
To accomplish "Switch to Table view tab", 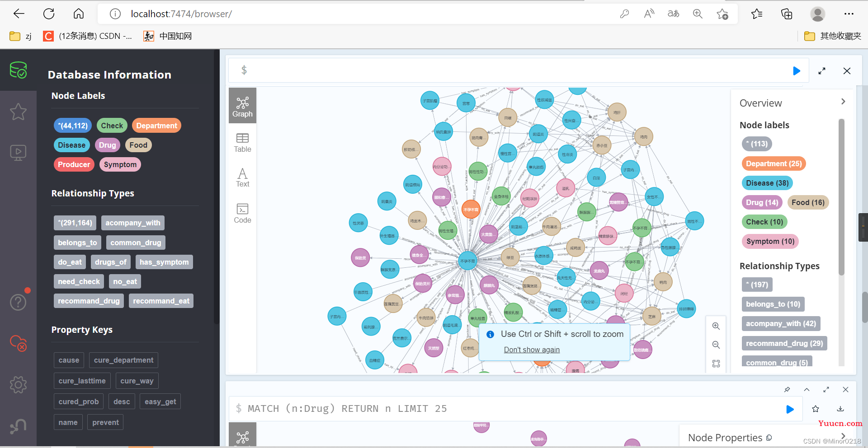I will (242, 143).
